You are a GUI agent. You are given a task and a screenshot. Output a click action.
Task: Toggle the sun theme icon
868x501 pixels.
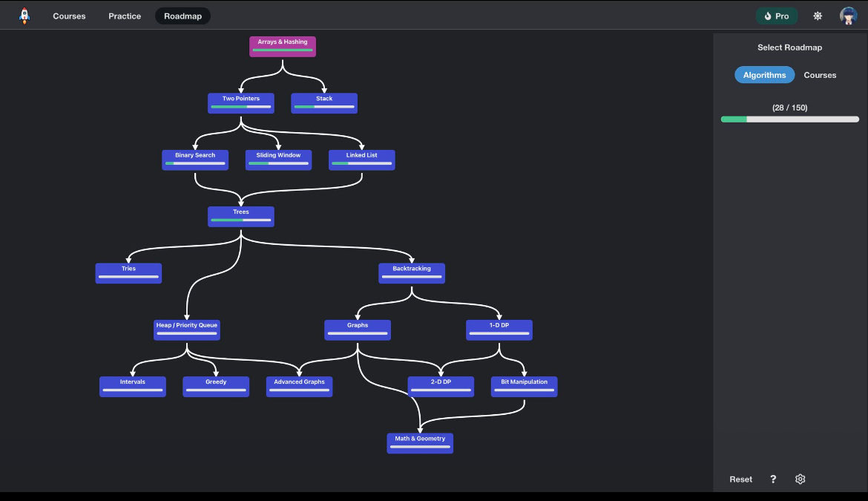tap(818, 16)
